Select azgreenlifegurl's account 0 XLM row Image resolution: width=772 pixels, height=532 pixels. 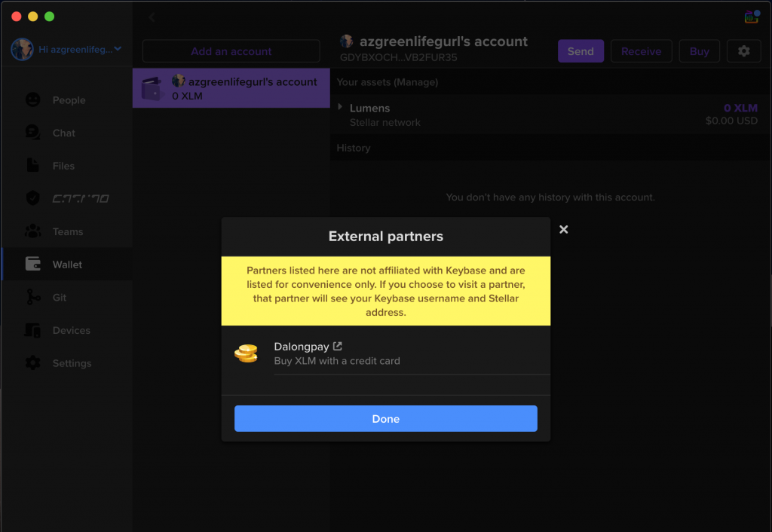(x=231, y=88)
